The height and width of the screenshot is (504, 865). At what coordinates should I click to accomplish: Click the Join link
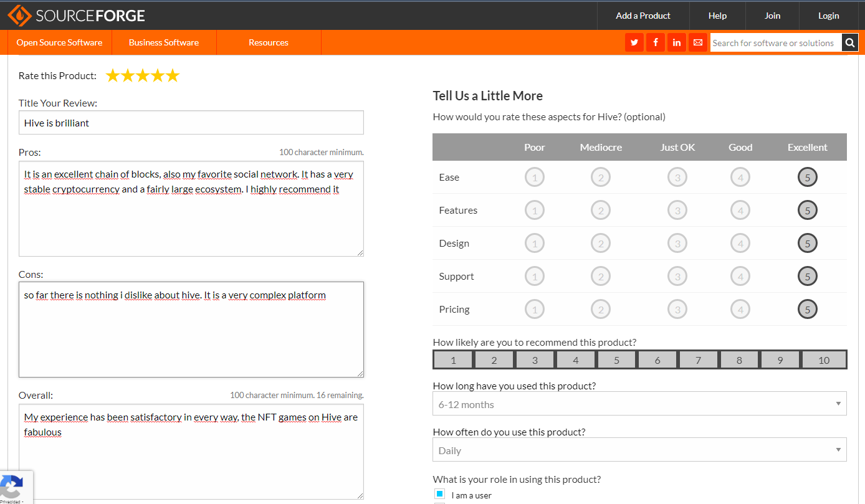(772, 16)
